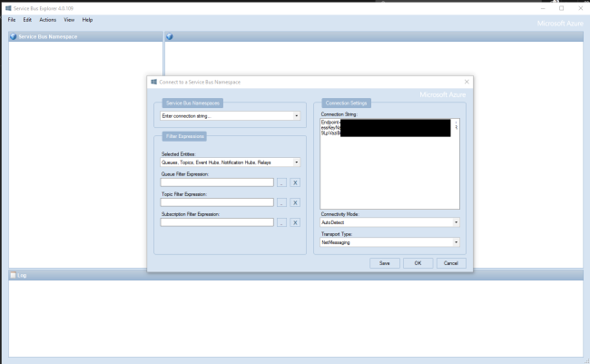590x364 pixels.
Task: Open the View menu
Action: pos(69,20)
